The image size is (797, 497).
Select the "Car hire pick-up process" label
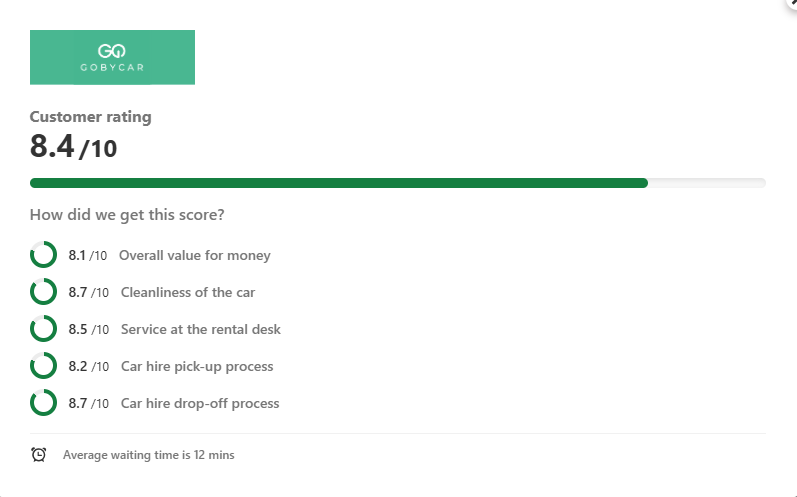point(197,366)
